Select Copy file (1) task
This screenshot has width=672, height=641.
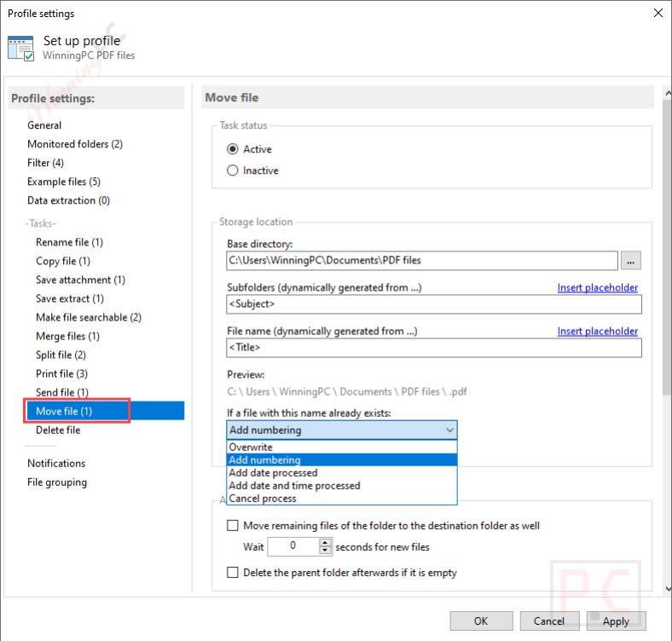click(63, 261)
